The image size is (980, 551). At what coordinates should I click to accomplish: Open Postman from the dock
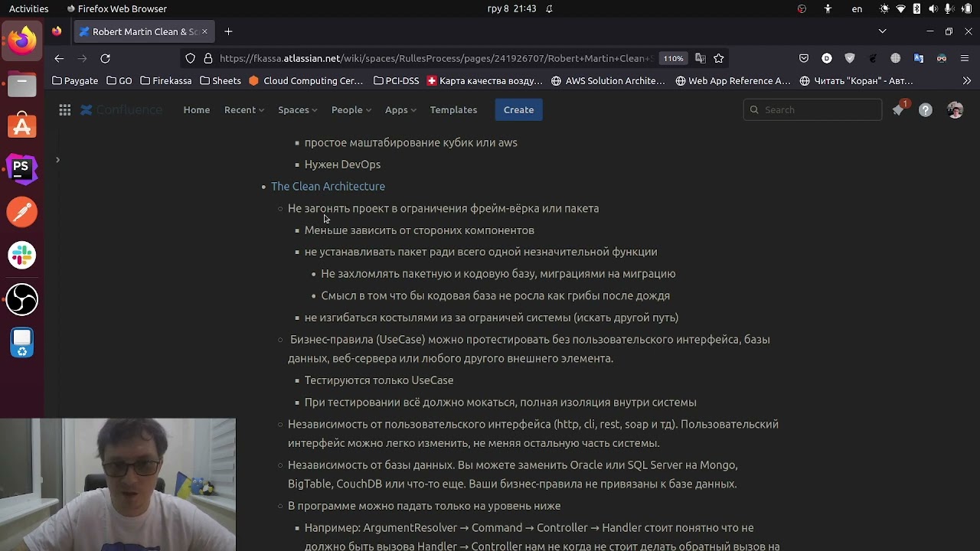click(x=22, y=212)
